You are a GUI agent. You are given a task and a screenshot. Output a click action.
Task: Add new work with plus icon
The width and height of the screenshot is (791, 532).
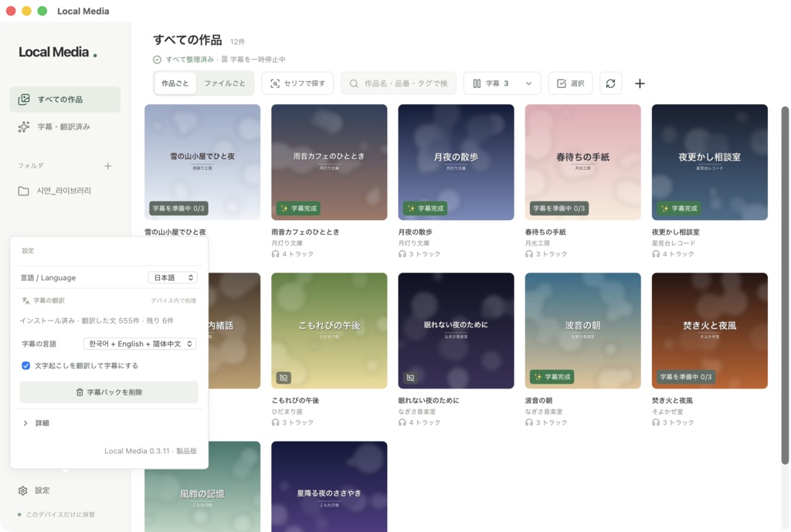(x=640, y=83)
